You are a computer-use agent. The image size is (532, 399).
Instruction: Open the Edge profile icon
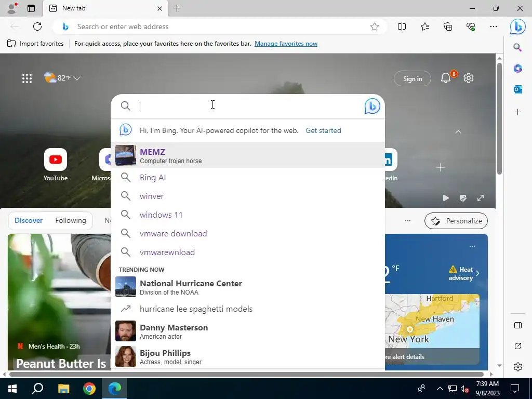click(12, 8)
